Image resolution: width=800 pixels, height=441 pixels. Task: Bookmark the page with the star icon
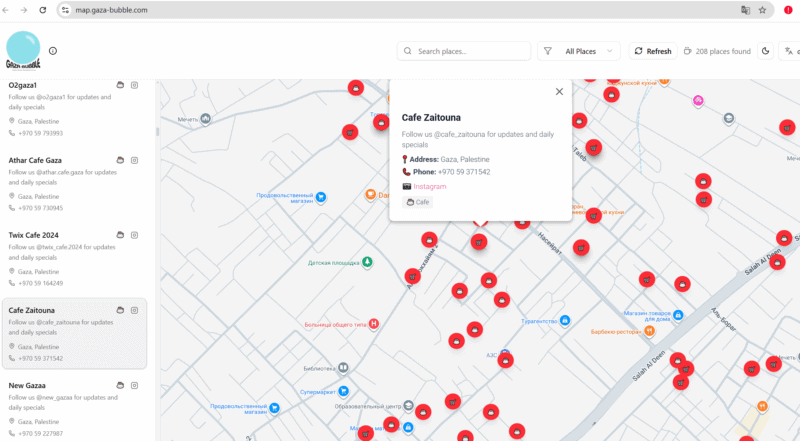tap(762, 9)
